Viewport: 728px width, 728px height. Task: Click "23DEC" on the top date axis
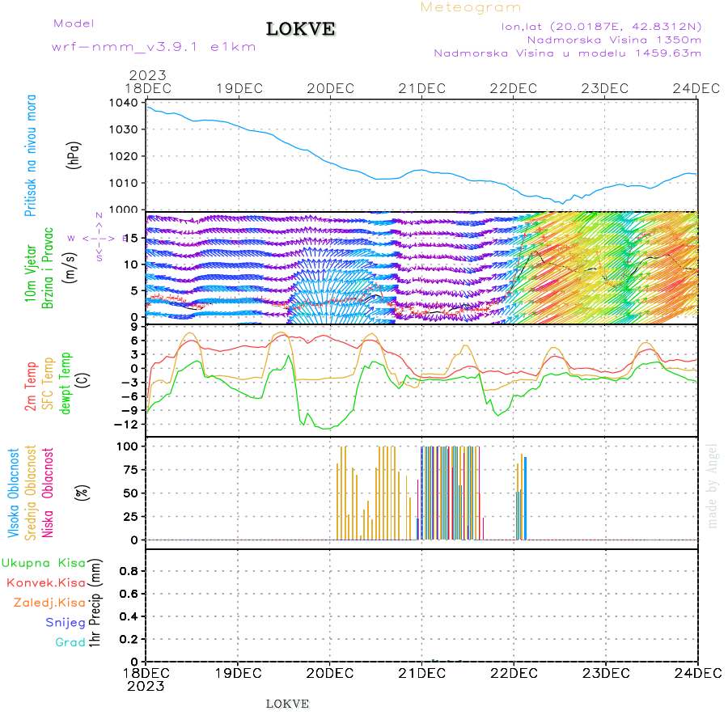605,89
